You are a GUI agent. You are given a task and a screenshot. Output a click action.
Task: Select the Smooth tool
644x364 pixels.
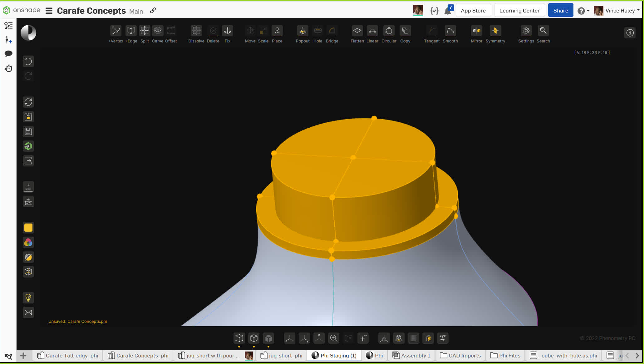(x=450, y=31)
